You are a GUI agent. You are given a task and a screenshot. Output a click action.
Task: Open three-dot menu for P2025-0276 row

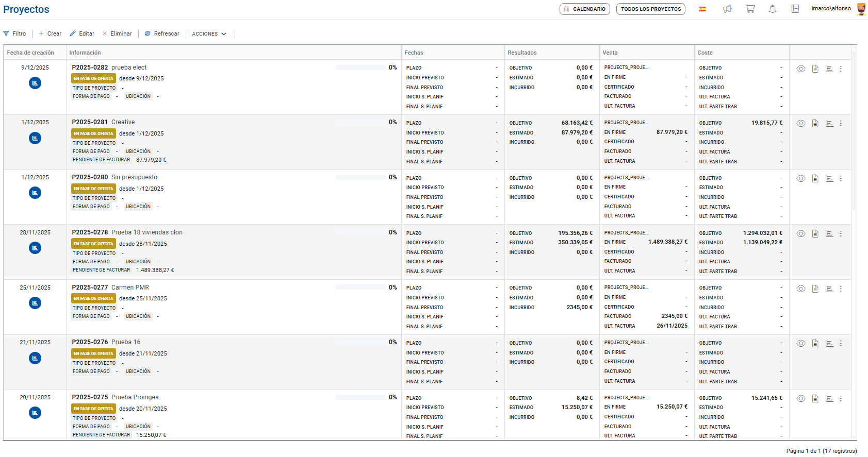[x=841, y=344]
